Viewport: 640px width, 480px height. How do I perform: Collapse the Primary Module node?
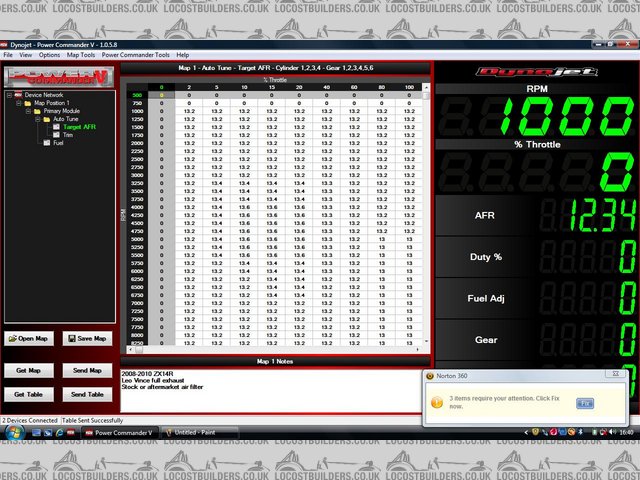28,111
